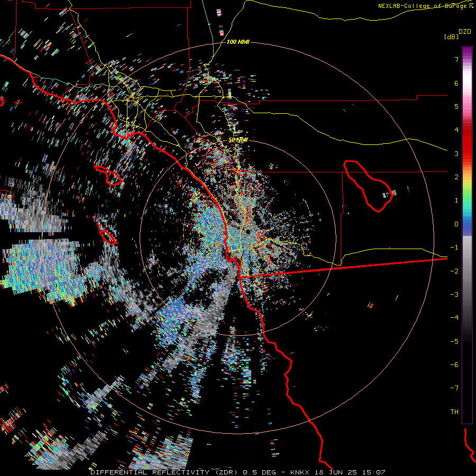Click the scale value "3"
This screenshot has width=476, height=476.
pyautogui.click(x=456, y=153)
